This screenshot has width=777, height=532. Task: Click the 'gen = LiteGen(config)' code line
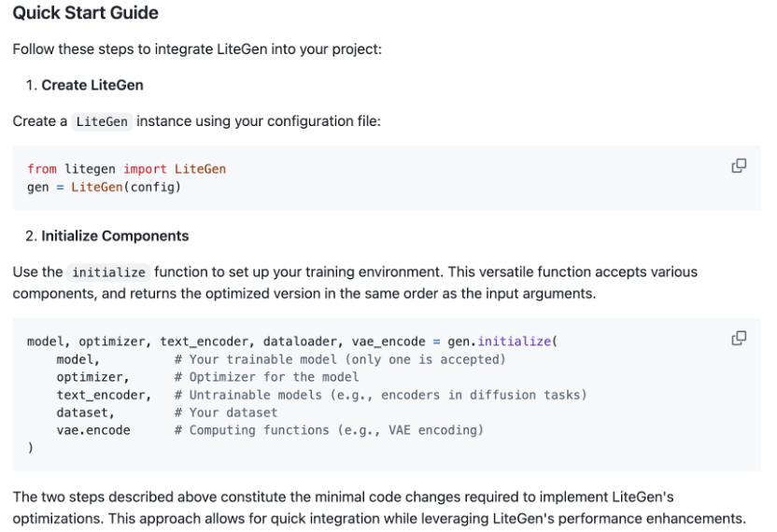104,188
